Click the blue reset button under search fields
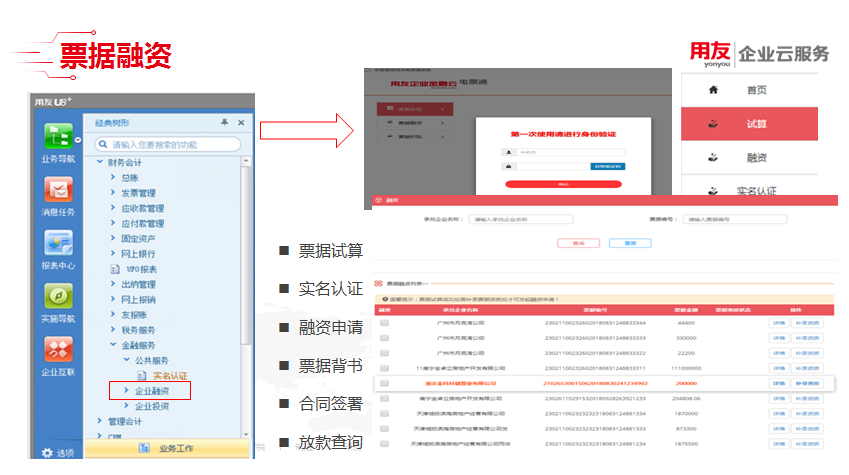Image resolution: width=849 pixels, height=475 pixels. tap(630, 243)
